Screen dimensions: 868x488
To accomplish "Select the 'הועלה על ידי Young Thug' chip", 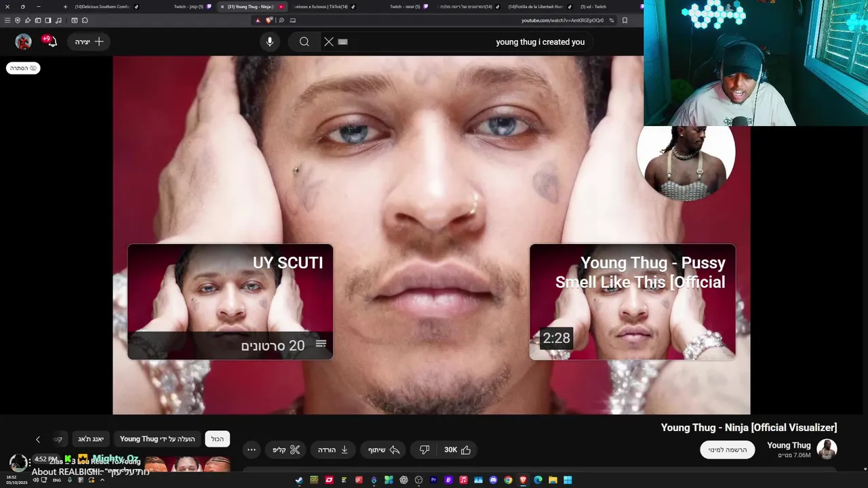I will coord(157,439).
